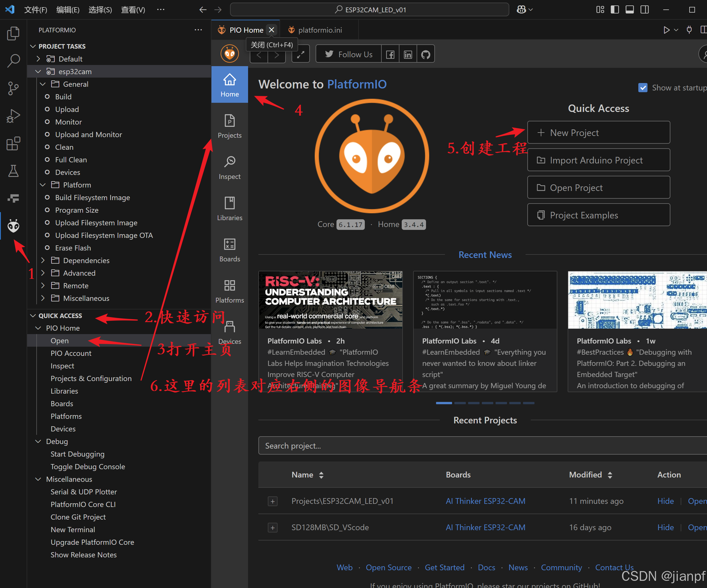Open the Explorer view in activity bar
The height and width of the screenshot is (588, 707).
(13, 33)
